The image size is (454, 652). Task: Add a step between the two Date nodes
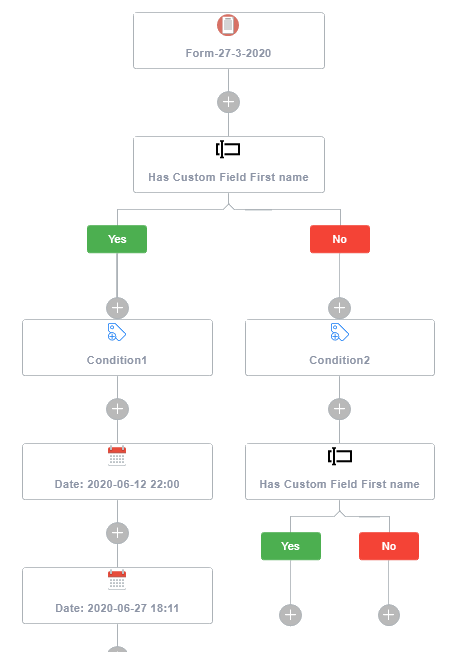(x=117, y=533)
